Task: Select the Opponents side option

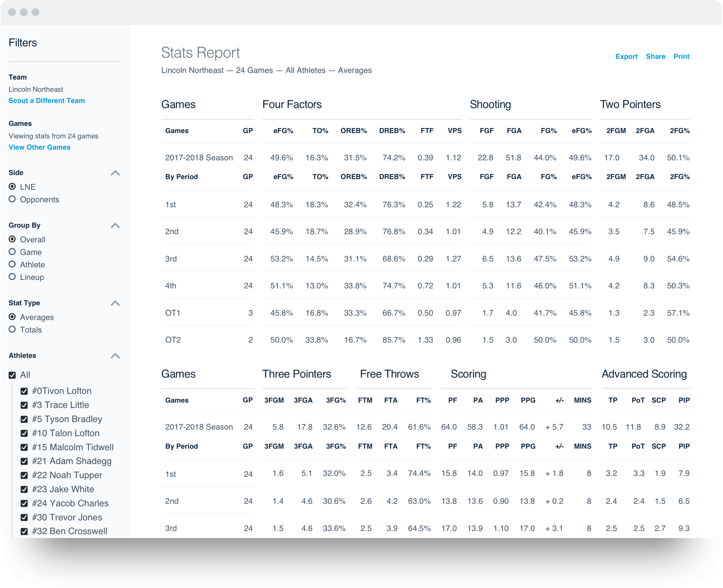Action: pos(13,199)
